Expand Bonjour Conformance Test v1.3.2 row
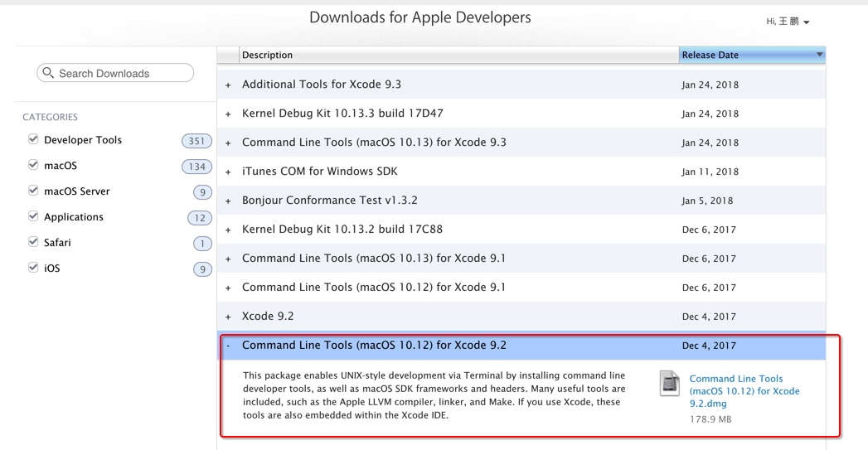Viewport: 868px width, 450px height. pos(228,201)
